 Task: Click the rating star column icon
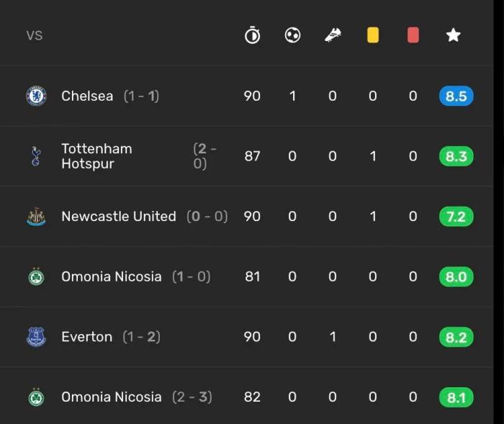[x=453, y=35]
